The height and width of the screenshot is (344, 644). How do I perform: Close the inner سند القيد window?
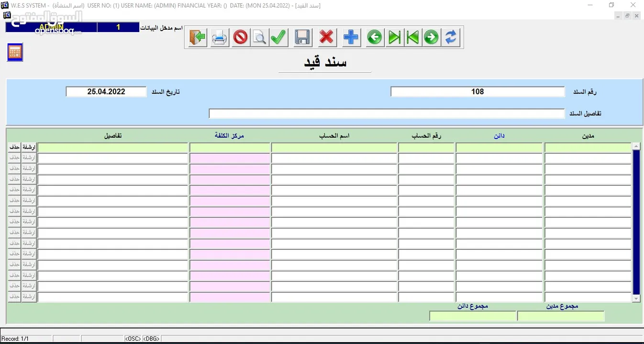pyautogui.click(x=636, y=16)
